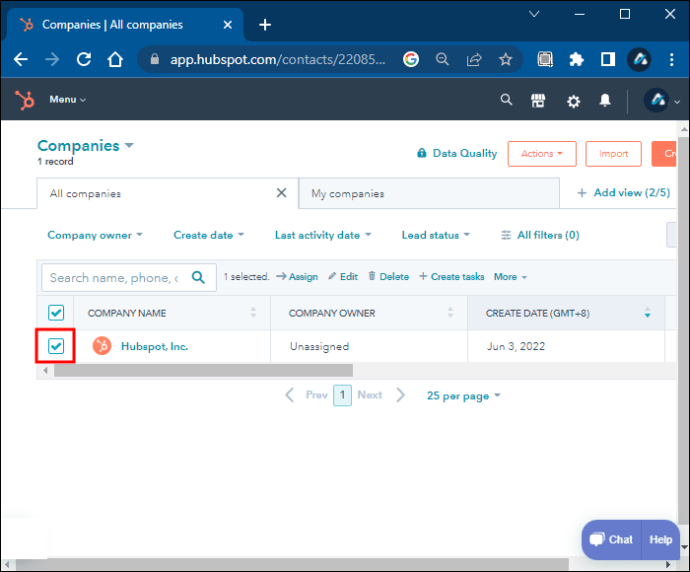Close the All companies view tab

[x=281, y=193]
